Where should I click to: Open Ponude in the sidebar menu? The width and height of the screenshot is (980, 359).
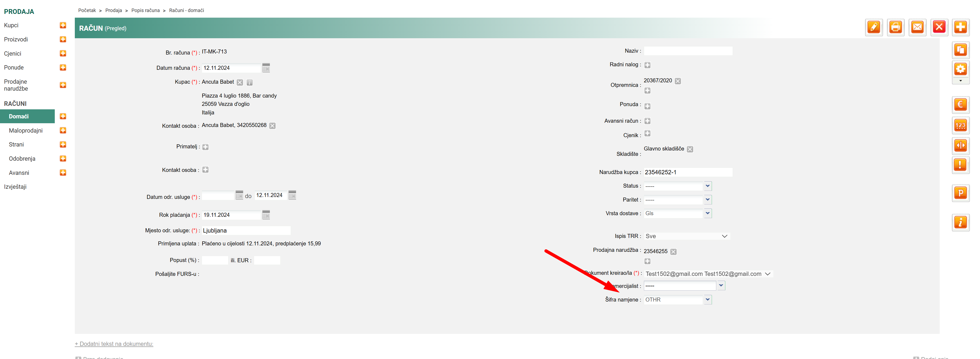[14, 67]
